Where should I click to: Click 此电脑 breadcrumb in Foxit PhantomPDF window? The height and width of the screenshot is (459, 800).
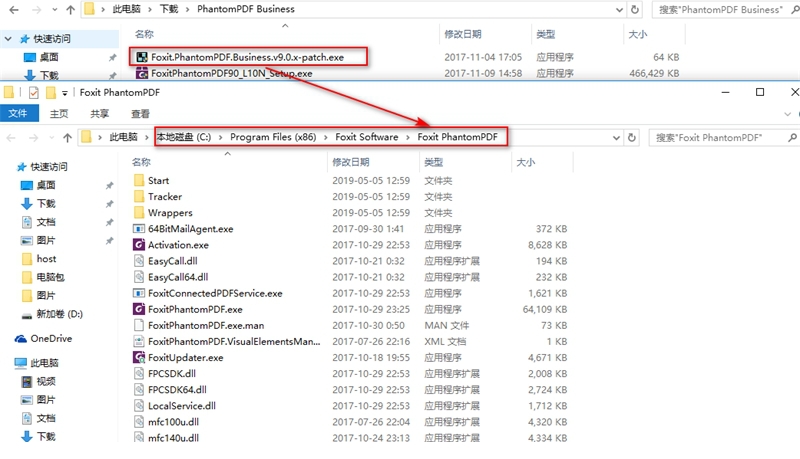coord(123,137)
